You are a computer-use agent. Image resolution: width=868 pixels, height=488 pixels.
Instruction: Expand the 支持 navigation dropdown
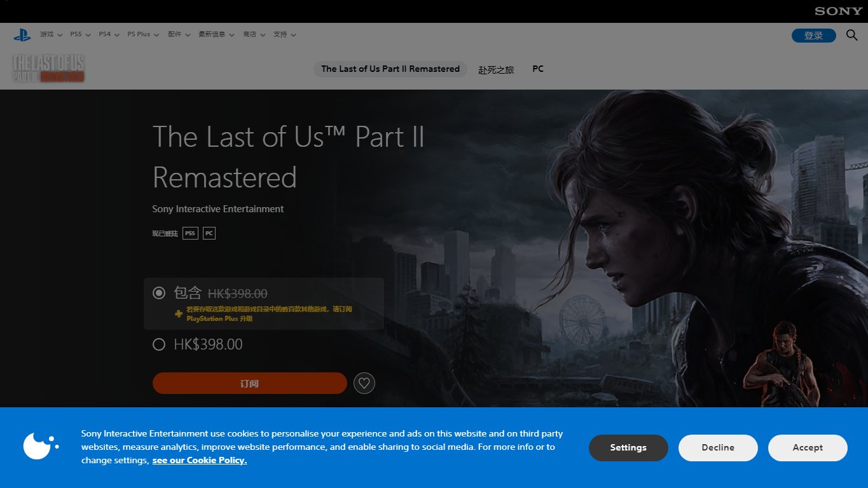(284, 34)
